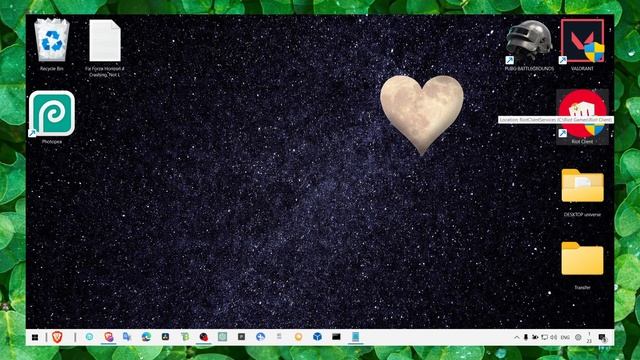Open the white document taskbar icon
The height and width of the screenshot is (360, 640).
point(279,337)
